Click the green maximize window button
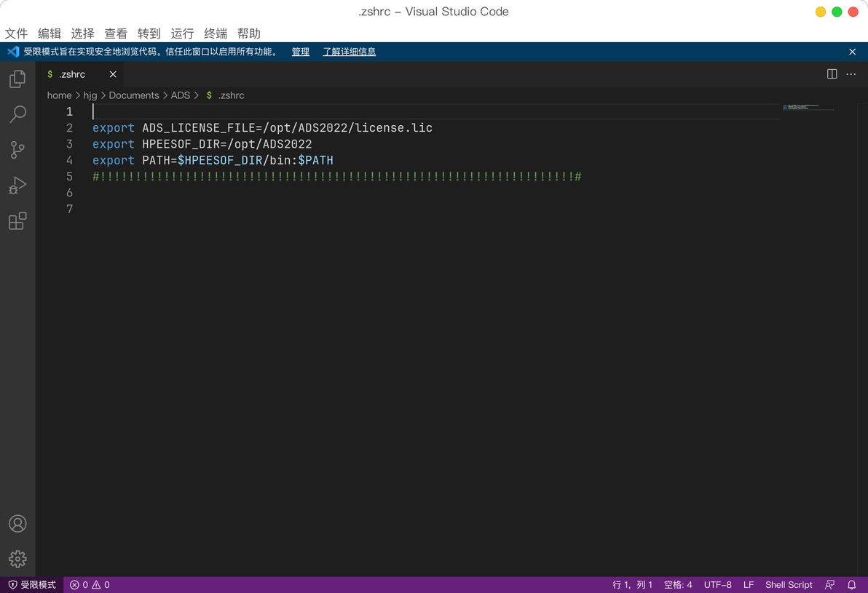Screen dimensions: 868x593 [837, 12]
